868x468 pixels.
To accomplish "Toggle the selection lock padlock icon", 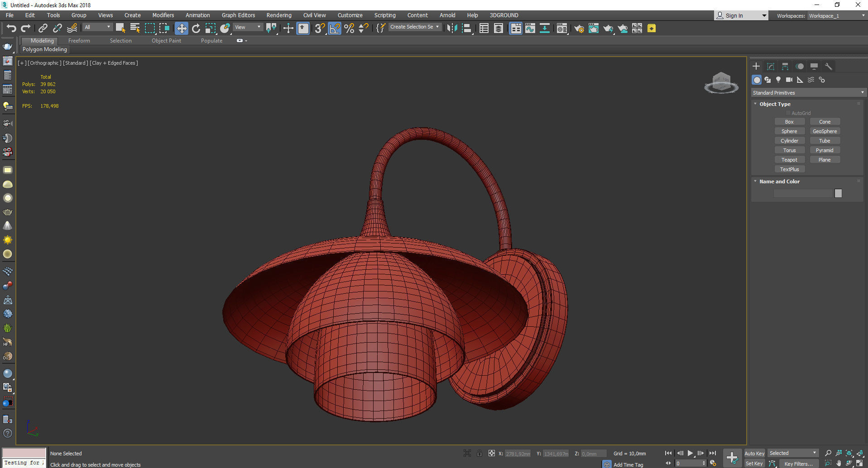I will 479,453.
